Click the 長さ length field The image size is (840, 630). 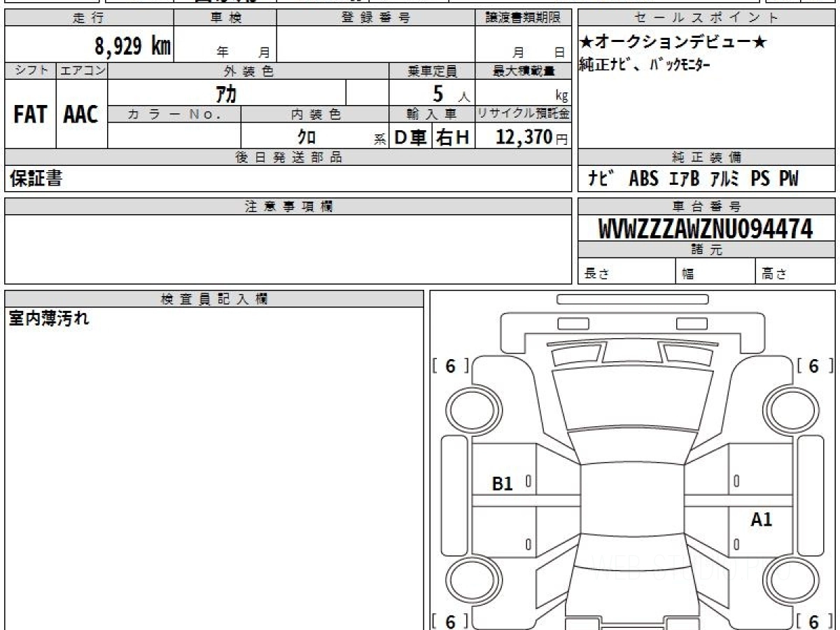pos(627,272)
